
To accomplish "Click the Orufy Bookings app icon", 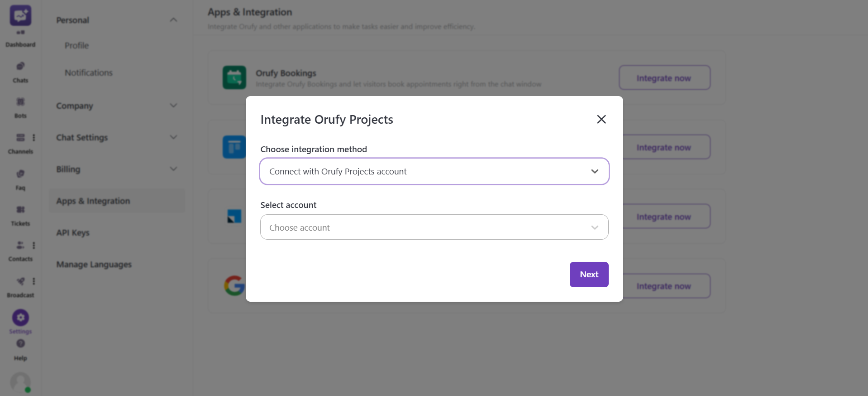I will pos(234,77).
